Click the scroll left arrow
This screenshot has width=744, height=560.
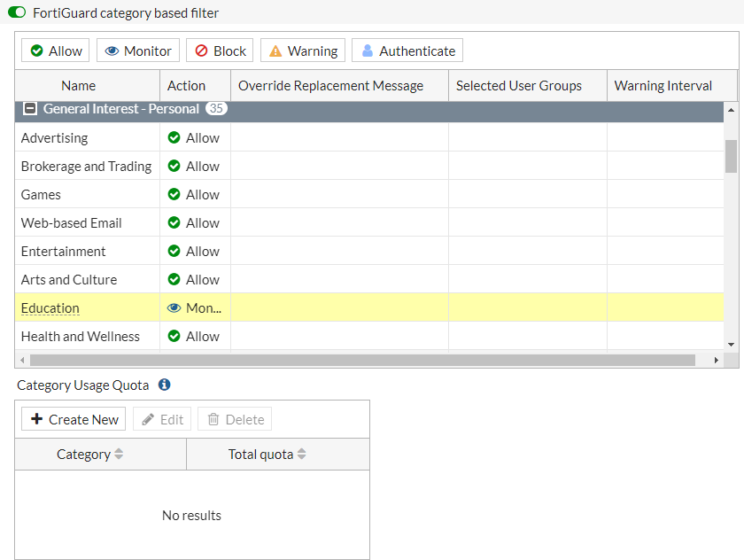[22, 361]
